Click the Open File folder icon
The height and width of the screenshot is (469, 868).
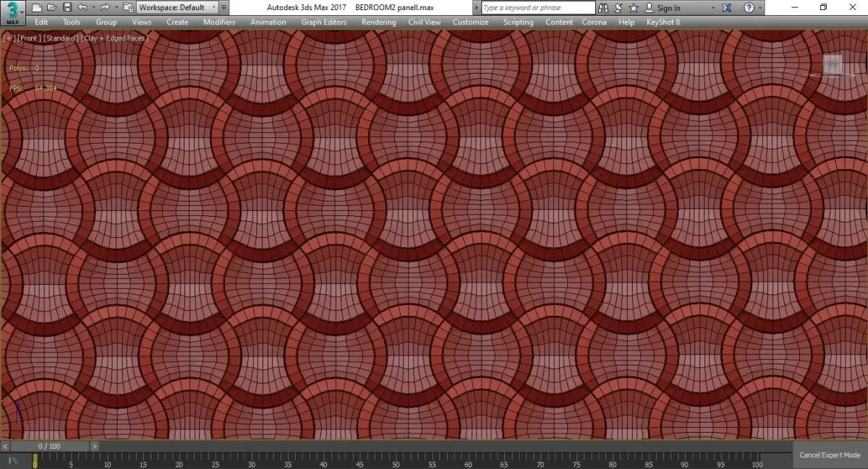(51, 7)
